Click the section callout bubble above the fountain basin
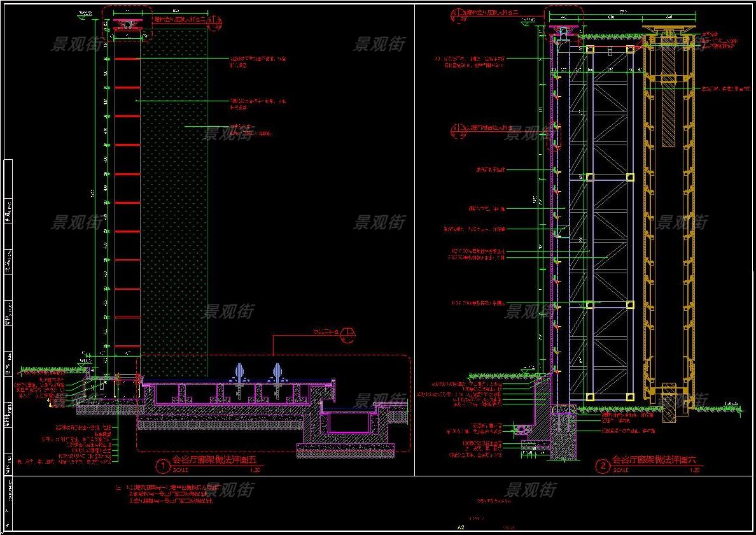 [347, 332]
